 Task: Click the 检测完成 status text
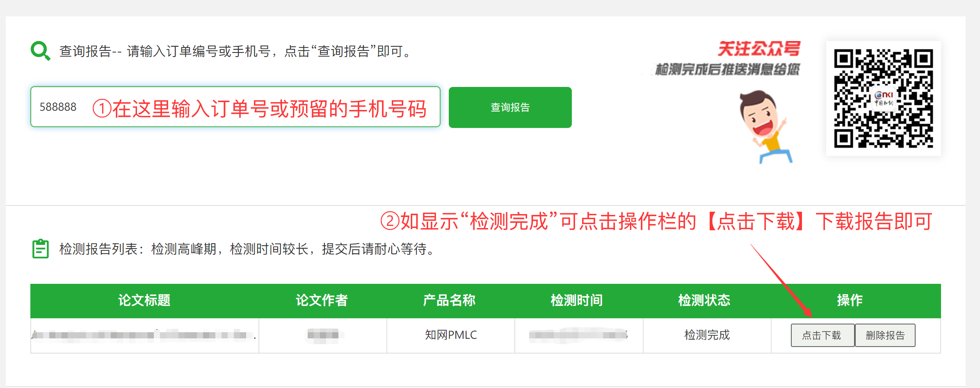pos(706,335)
